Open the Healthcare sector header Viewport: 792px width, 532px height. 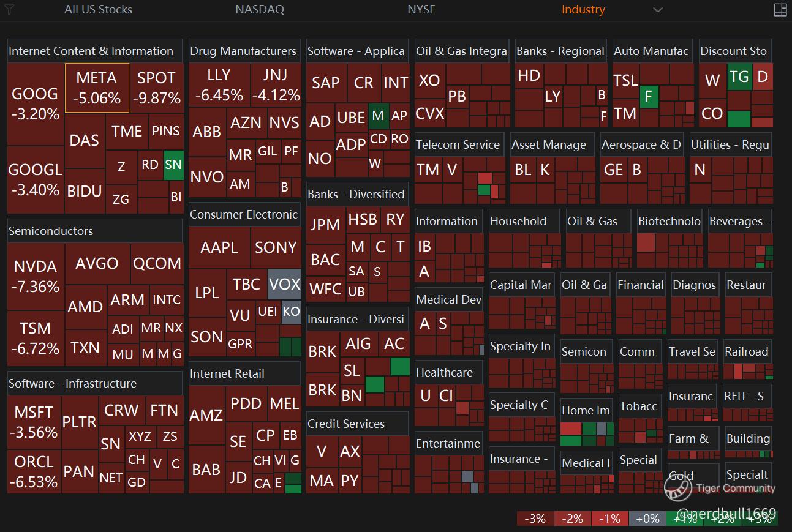(x=449, y=373)
